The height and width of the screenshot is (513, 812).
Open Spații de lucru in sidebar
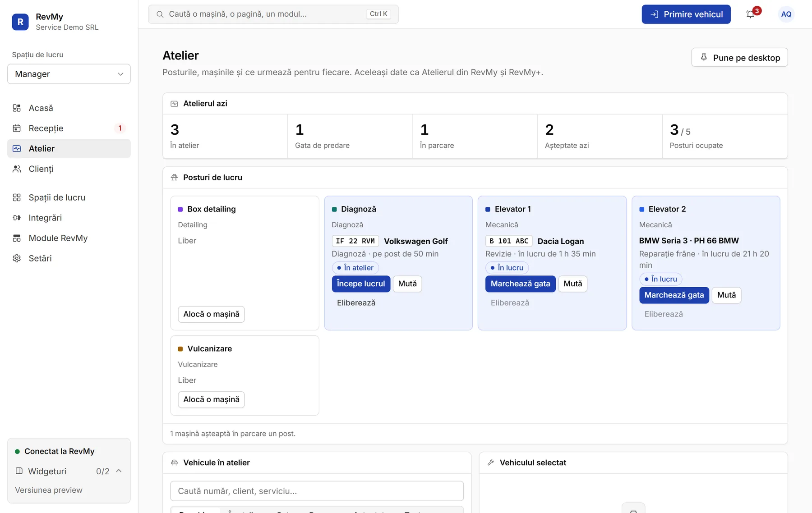pos(69,197)
